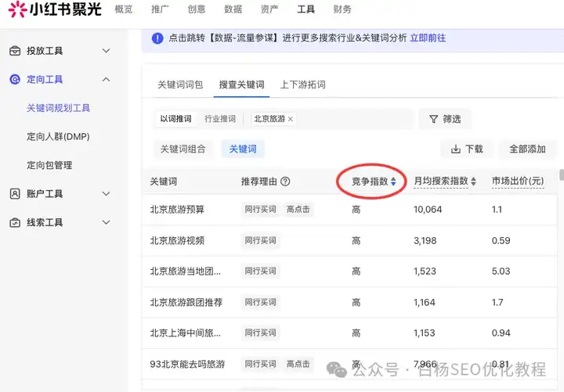Open the 资产 top menu
The image size is (564, 392).
click(x=269, y=9)
